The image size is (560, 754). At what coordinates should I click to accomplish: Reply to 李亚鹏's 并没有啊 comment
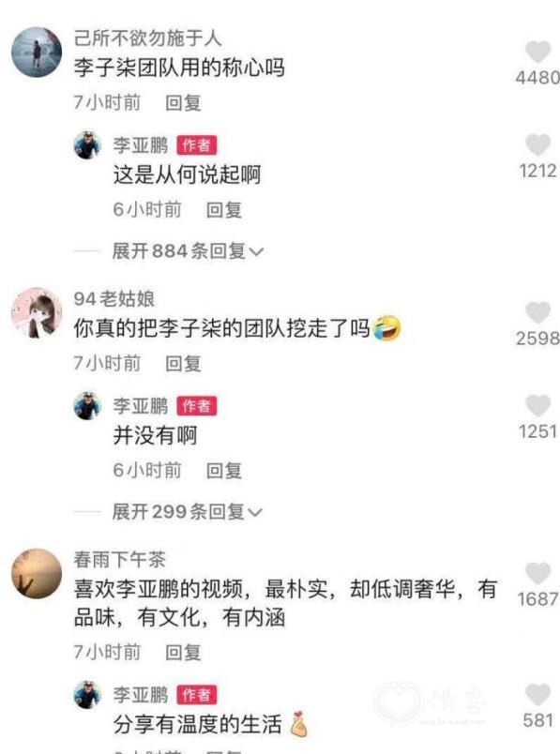click(223, 470)
